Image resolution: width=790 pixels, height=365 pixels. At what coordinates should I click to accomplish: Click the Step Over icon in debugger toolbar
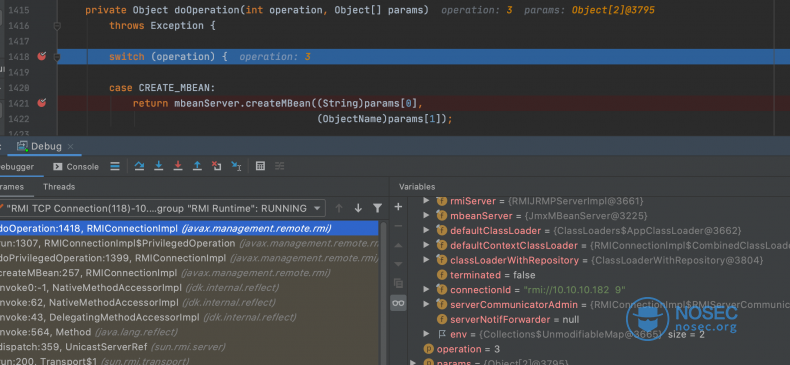tap(140, 166)
